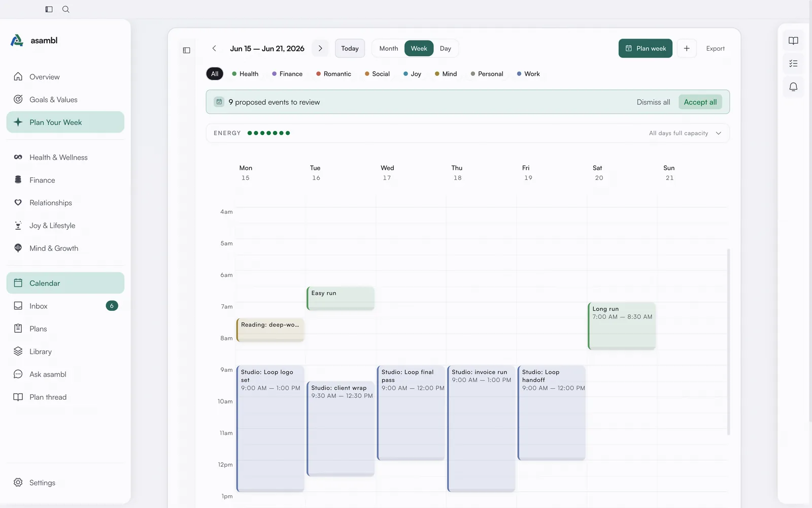Dismiss all proposed events
This screenshot has width=812, height=508.
(653, 102)
